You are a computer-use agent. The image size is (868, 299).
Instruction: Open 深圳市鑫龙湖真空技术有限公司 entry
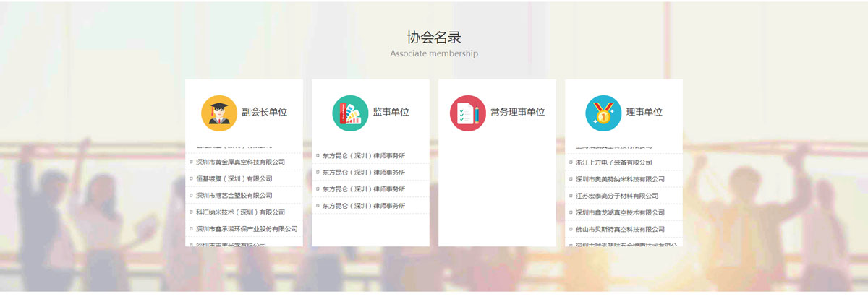tap(621, 212)
